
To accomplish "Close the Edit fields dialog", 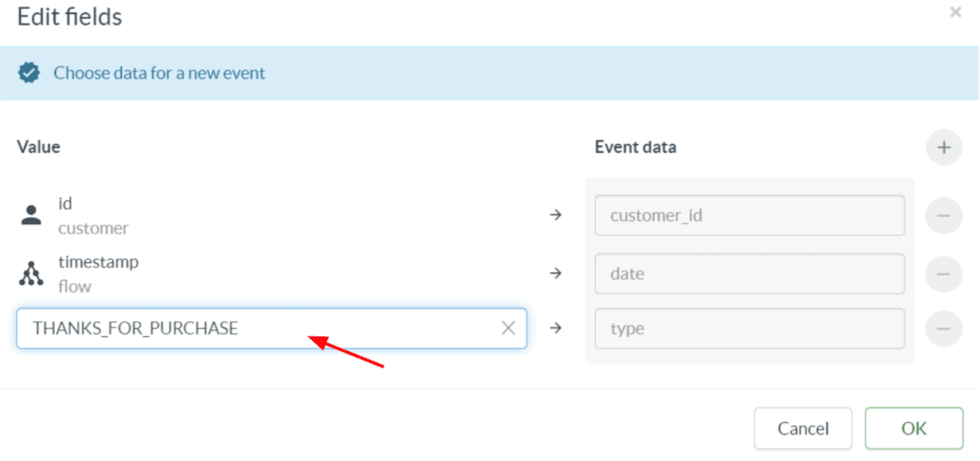I will (955, 13).
